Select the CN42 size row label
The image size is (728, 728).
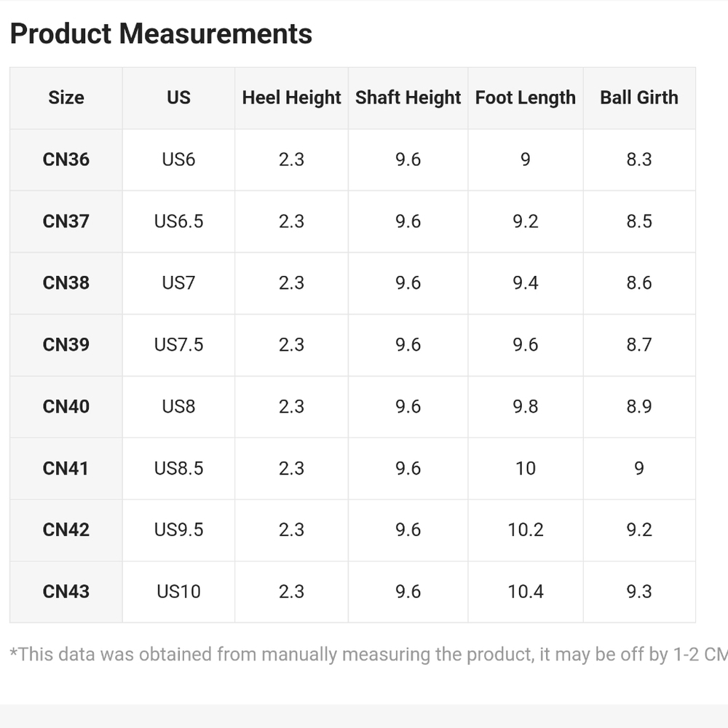coord(66,530)
